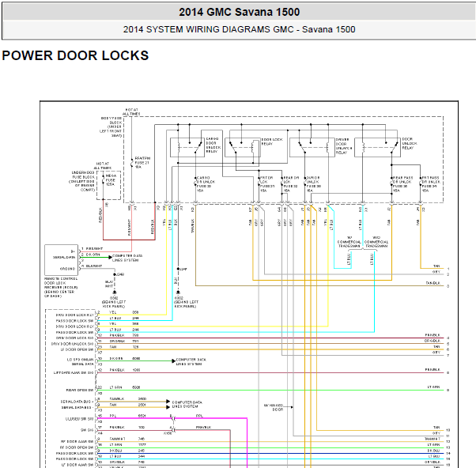This screenshot has width=476, height=468.
Task: Click the W/ Hinged Door note
Action: coord(274,407)
